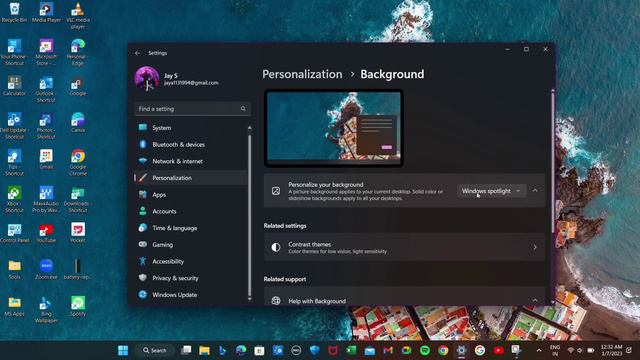640x360 pixels.
Task: Open the Google app in taskbar
Action: [480, 350]
